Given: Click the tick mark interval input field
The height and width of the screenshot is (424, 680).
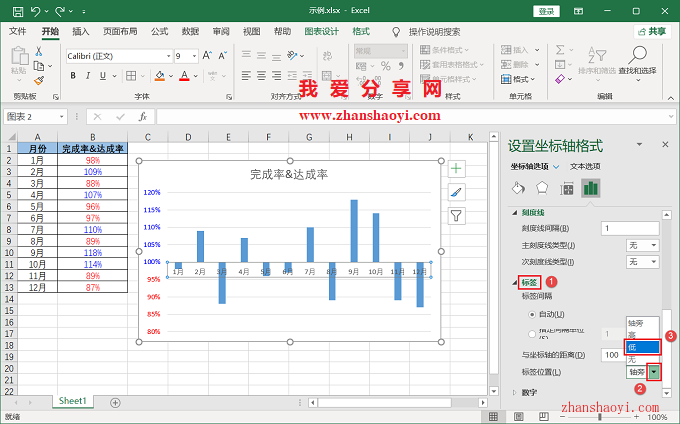Looking at the screenshot, I should click(630, 228).
